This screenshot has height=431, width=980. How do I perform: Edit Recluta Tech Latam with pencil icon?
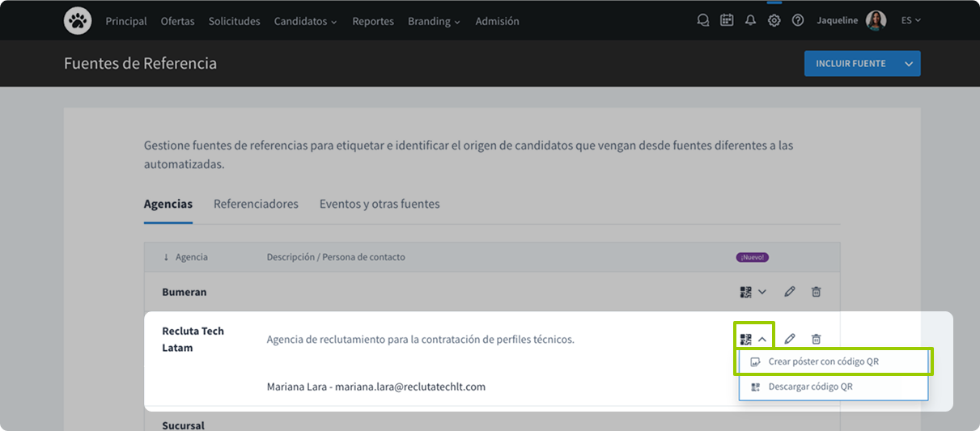coord(790,339)
